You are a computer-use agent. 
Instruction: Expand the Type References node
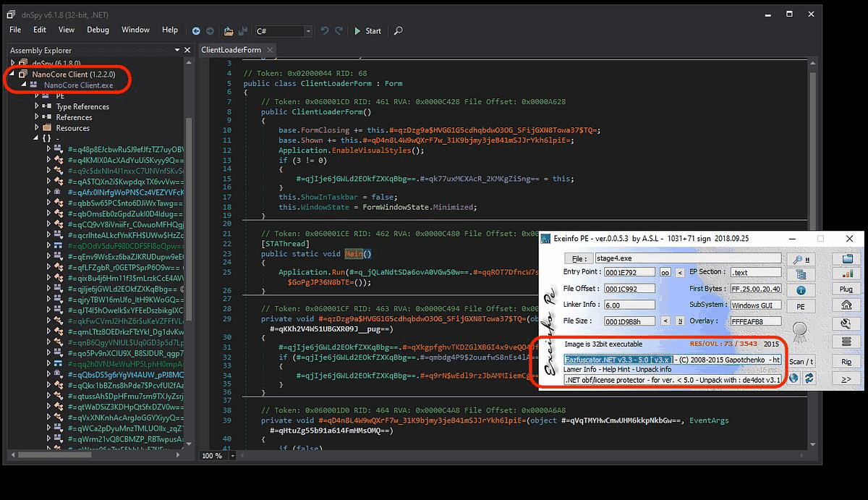[x=37, y=106]
